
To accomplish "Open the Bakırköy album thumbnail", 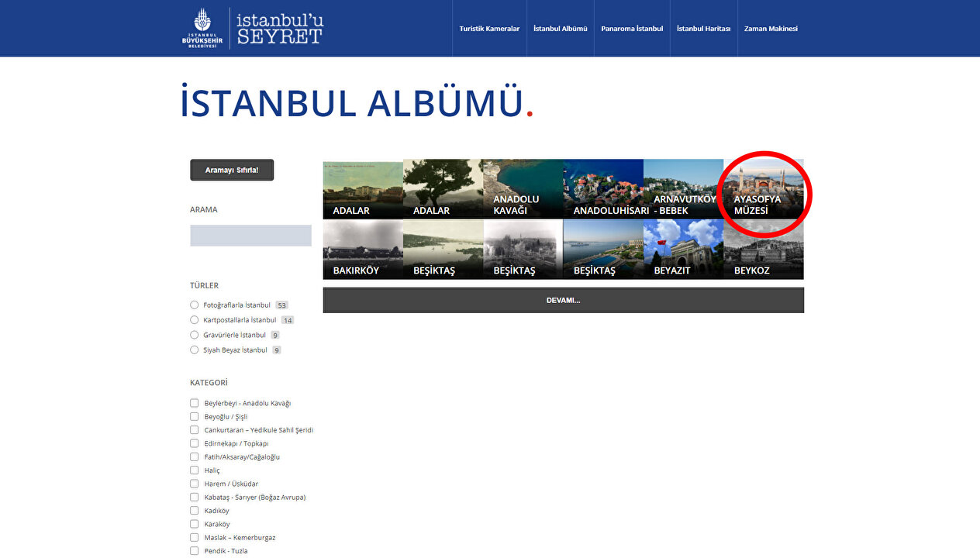I will tap(363, 249).
